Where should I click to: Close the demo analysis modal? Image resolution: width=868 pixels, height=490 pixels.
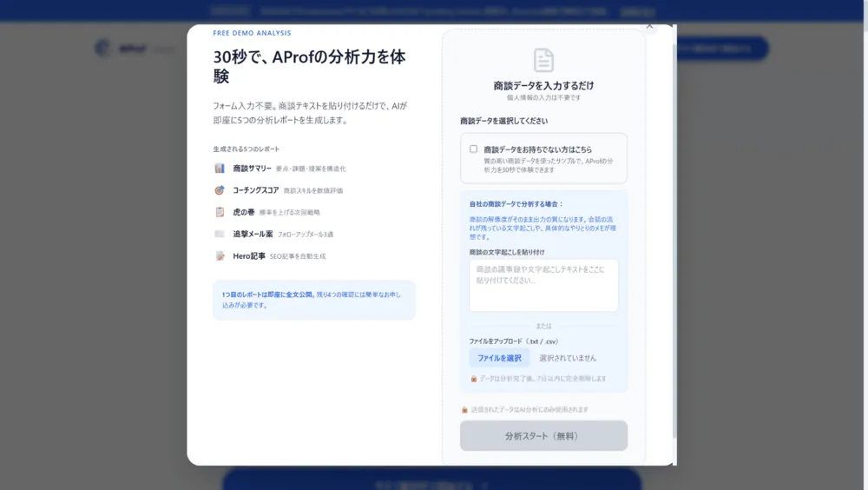(x=649, y=26)
